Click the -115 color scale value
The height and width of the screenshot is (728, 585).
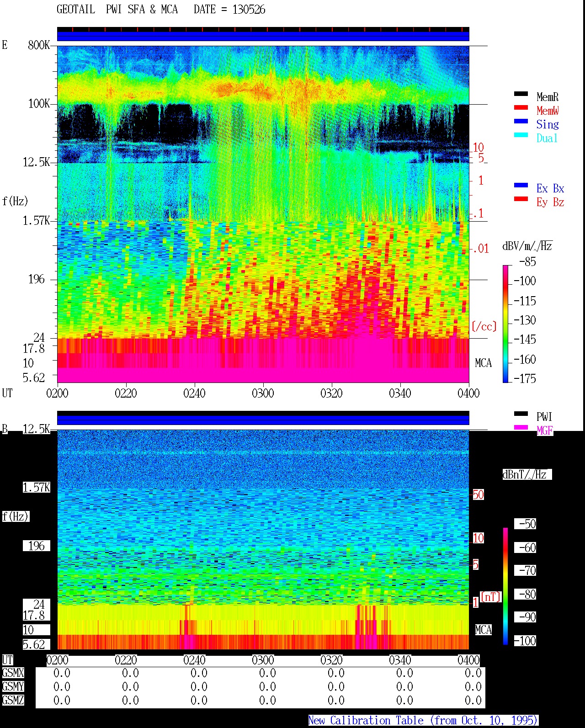point(525,301)
